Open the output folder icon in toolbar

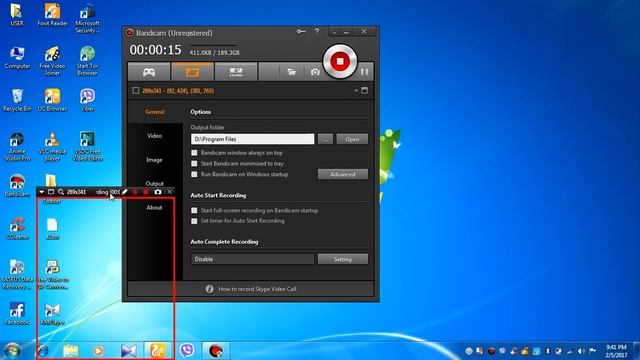click(x=291, y=72)
